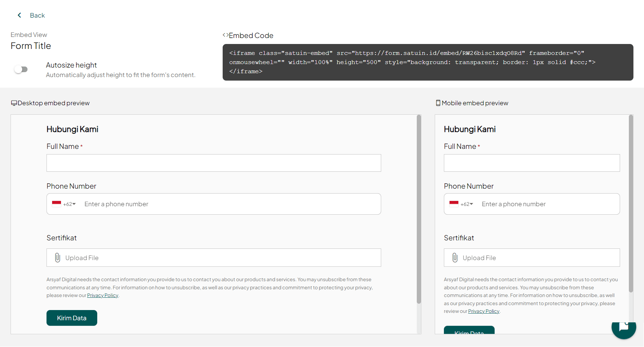Click Upload File field in mobile preview
This screenshot has width=644, height=347.
tap(532, 258)
